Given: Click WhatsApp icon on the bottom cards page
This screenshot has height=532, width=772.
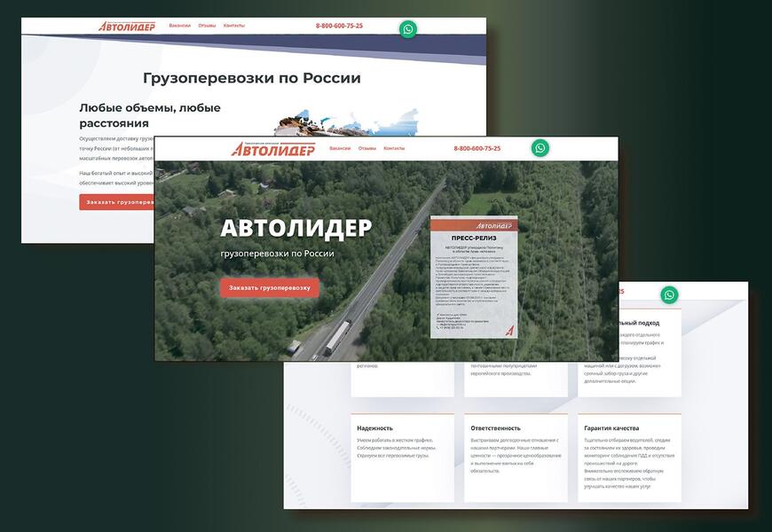Looking at the screenshot, I should coord(669,295).
